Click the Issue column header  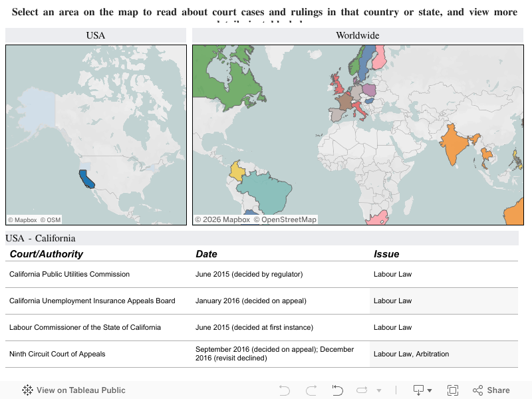tap(386, 254)
